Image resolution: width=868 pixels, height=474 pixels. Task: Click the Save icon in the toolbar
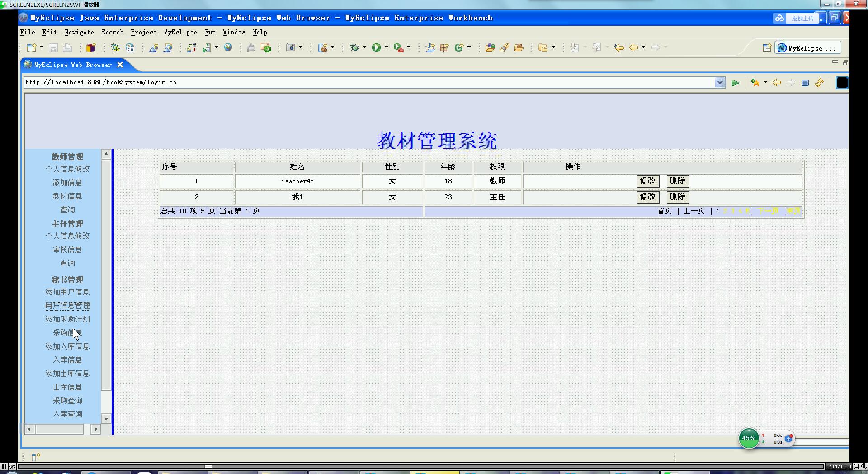coord(53,47)
